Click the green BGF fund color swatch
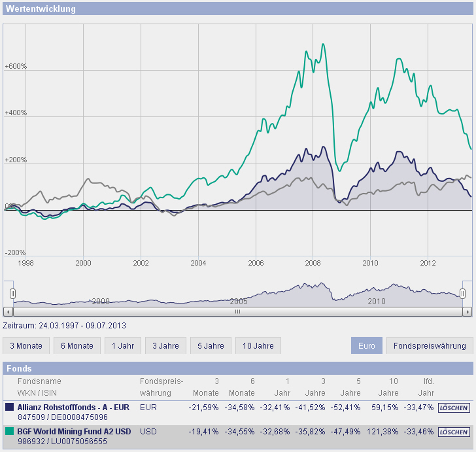This screenshot has width=476, height=452. tap(10, 431)
